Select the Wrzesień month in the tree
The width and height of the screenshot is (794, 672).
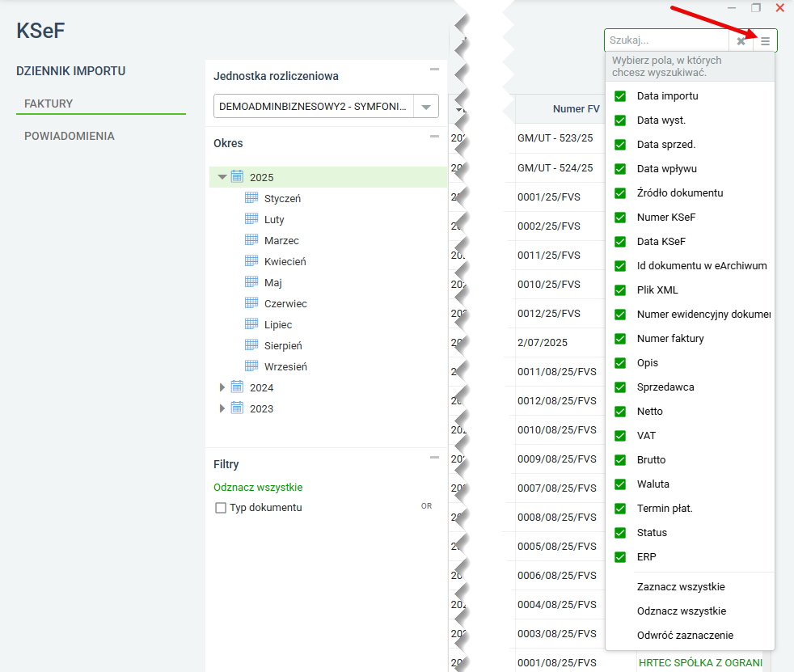point(285,366)
